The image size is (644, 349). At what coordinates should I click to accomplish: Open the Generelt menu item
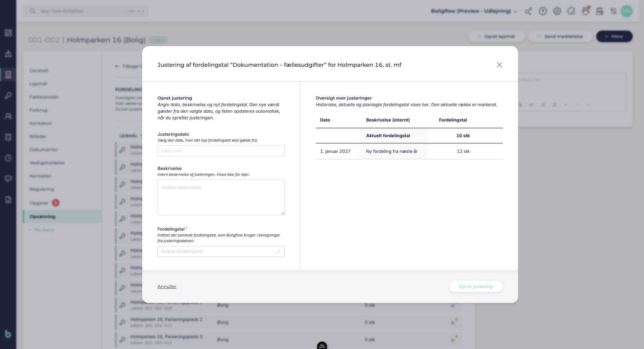[39, 71]
